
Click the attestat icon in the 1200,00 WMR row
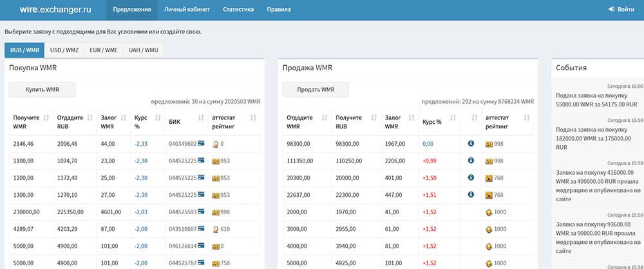click(x=215, y=178)
